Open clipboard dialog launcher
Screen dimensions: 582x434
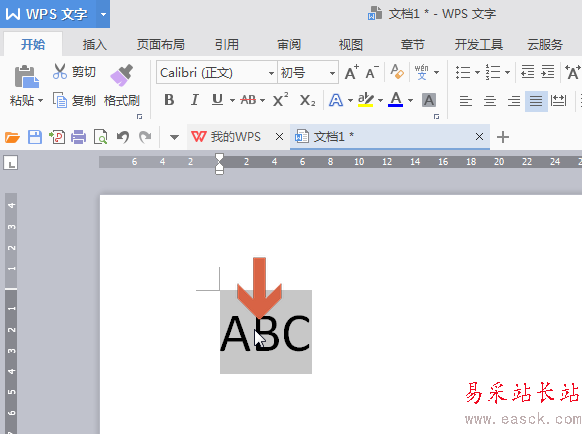point(140,117)
